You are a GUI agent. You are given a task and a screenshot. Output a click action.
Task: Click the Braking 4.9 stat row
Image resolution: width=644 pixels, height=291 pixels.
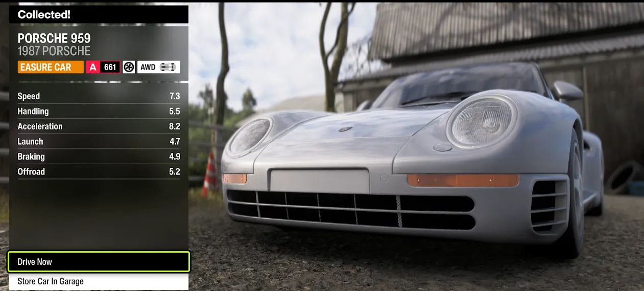coord(99,156)
